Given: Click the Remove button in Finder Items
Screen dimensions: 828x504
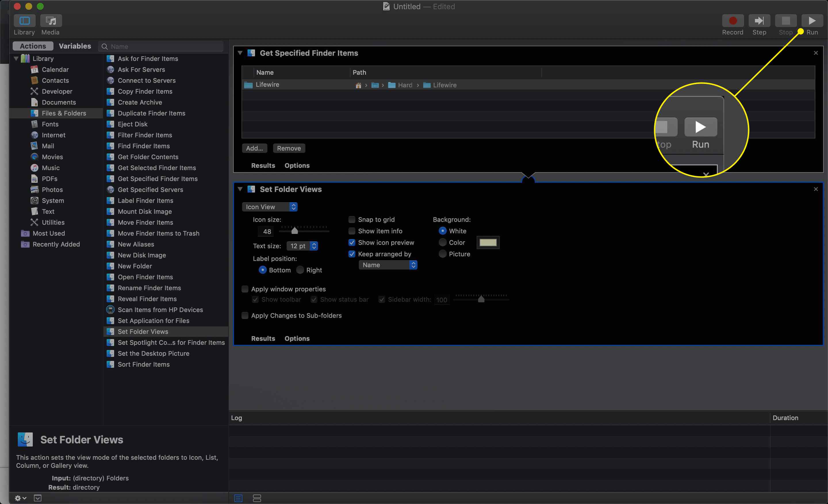Looking at the screenshot, I should [289, 148].
